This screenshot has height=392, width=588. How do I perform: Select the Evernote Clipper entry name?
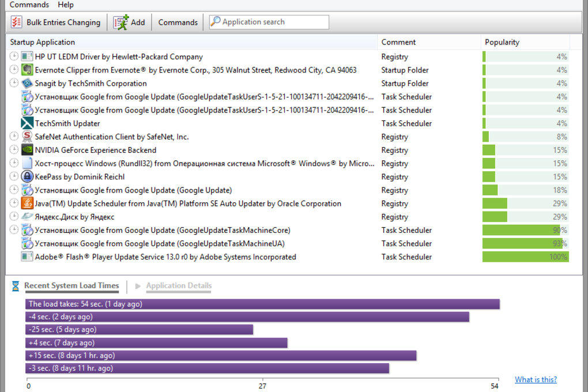click(196, 70)
